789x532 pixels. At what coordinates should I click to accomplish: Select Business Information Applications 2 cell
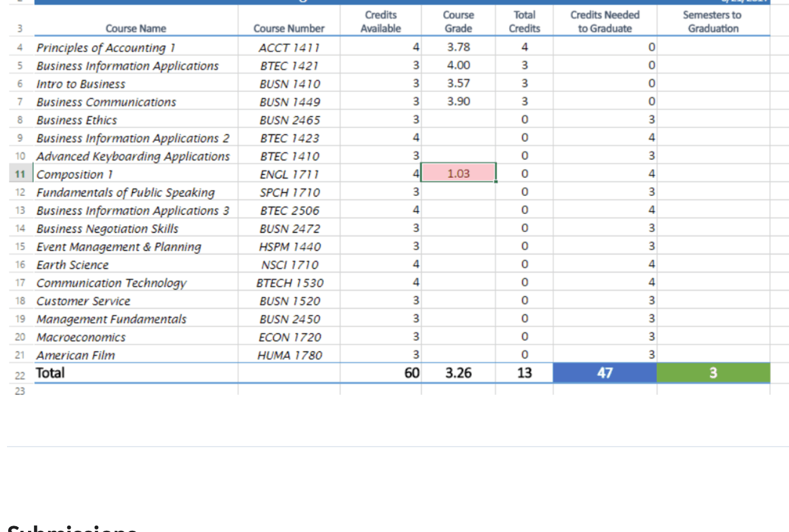(x=136, y=137)
